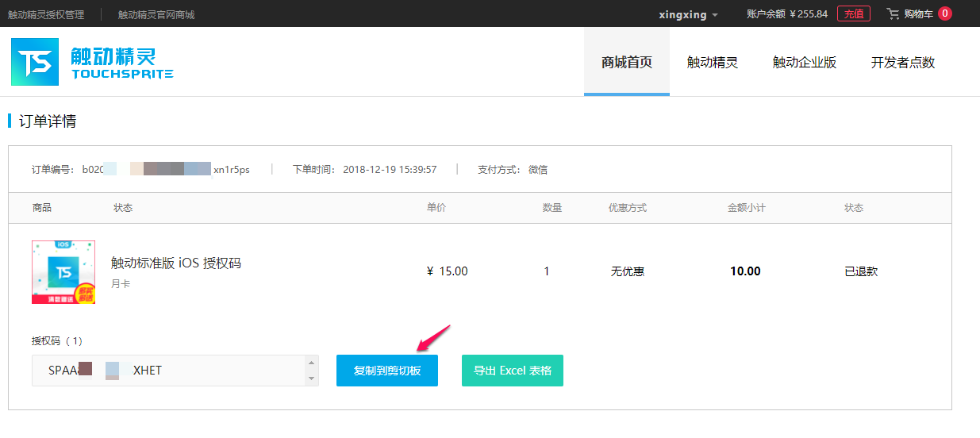Screen dimensions: 980x438
Task: Click the 月卡 subtitle text
Action: pyautogui.click(x=121, y=283)
